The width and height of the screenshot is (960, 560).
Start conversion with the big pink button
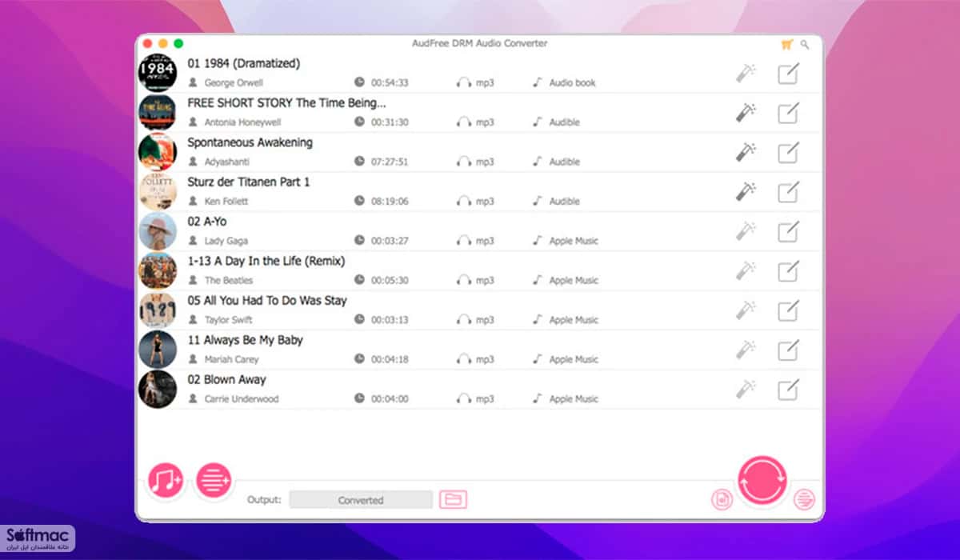coord(762,480)
